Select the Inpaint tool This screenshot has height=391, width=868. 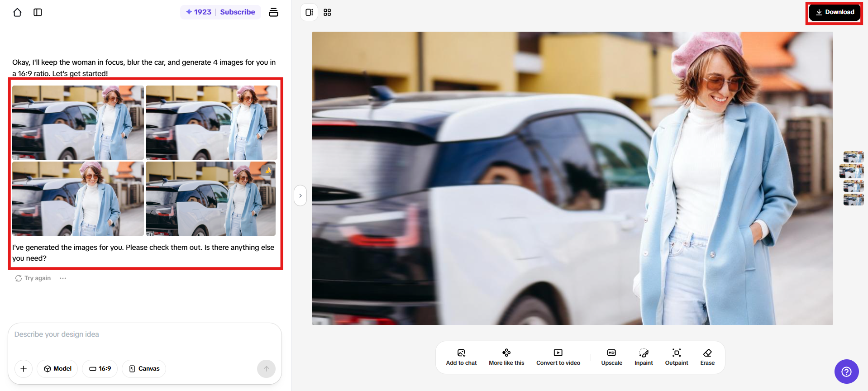(644, 357)
